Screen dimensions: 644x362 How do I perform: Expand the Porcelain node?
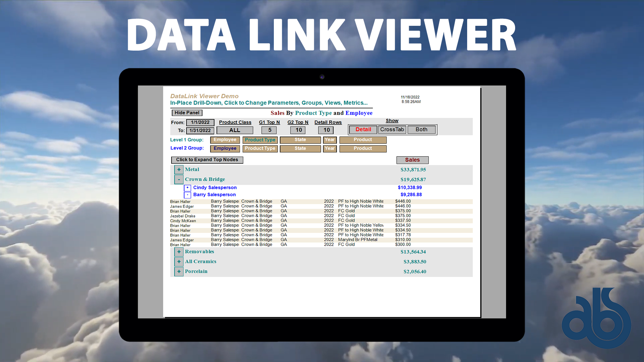click(x=179, y=271)
